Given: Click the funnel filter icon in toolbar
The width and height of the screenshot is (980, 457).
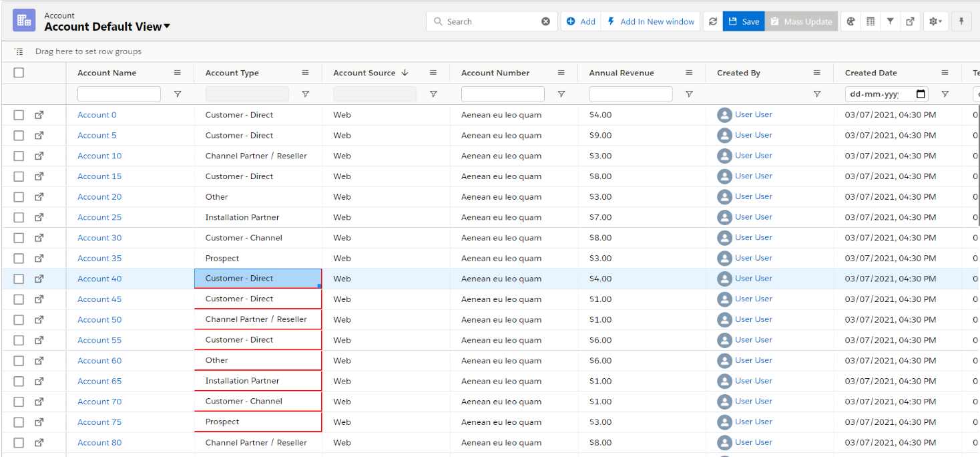Looking at the screenshot, I should point(890,21).
